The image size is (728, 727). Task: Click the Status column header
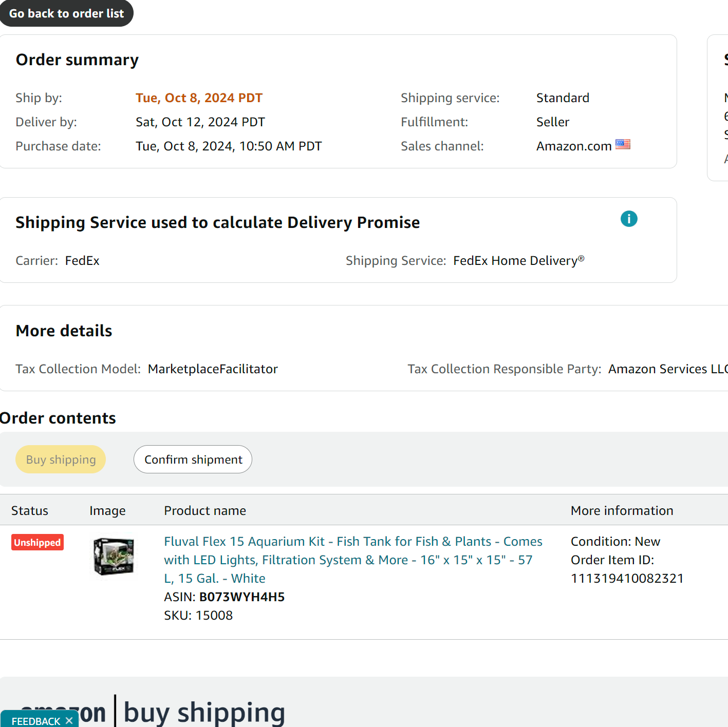30,511
